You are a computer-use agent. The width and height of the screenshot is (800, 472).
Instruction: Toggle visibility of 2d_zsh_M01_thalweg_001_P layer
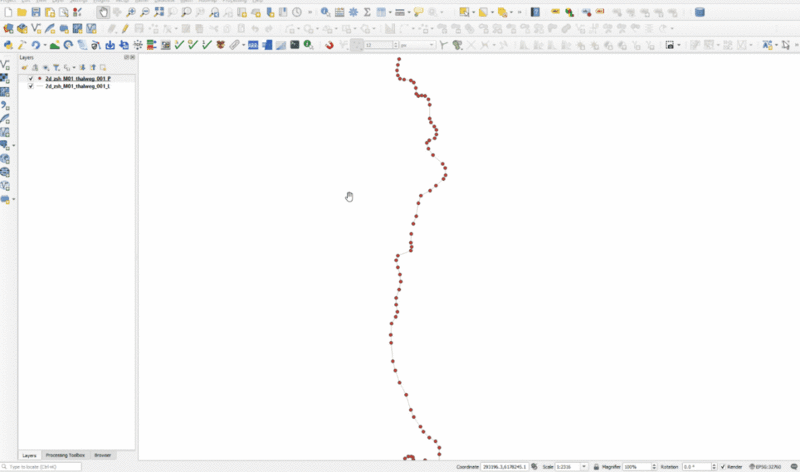(30, 78)
